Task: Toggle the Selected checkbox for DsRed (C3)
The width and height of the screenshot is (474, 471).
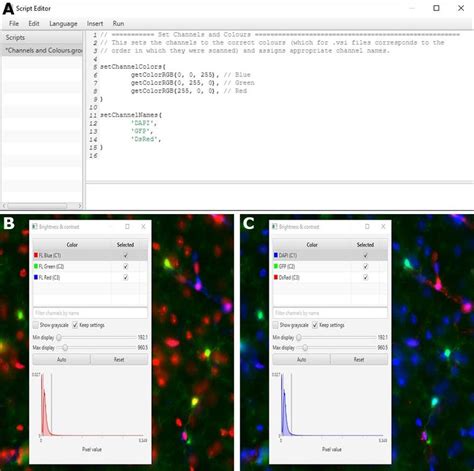Action: pyautogui.click(x=366, y=277)
